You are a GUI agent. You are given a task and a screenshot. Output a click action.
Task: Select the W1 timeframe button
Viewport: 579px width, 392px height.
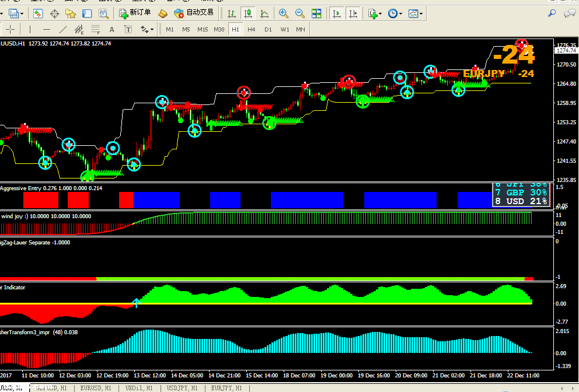point(285,30)
